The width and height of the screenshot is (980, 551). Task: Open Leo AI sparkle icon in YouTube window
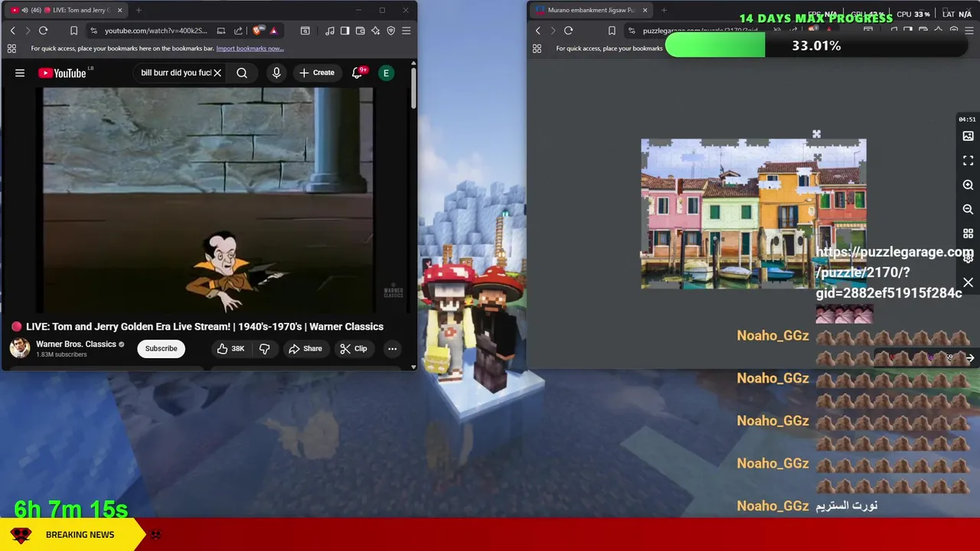pos(375,31)
